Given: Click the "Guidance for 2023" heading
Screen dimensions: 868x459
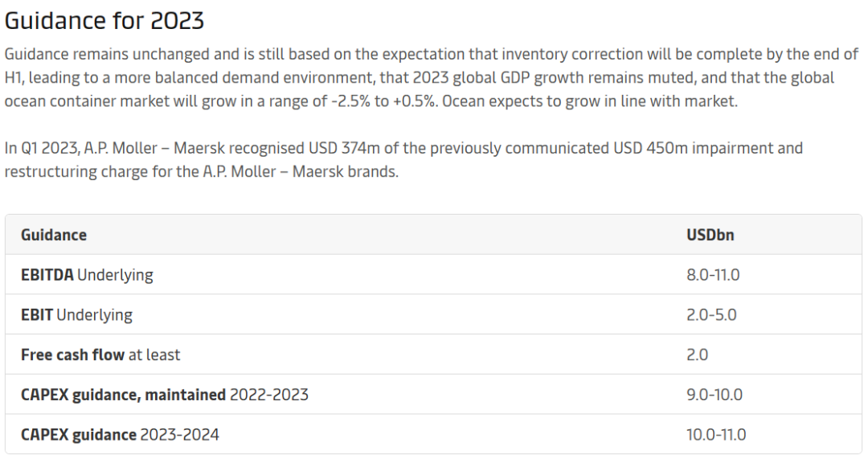Looking at the screenshot, I should point(104,20).
